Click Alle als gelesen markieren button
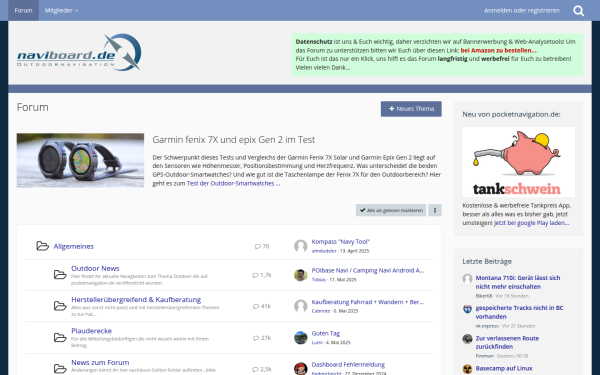 coord(391,210)
